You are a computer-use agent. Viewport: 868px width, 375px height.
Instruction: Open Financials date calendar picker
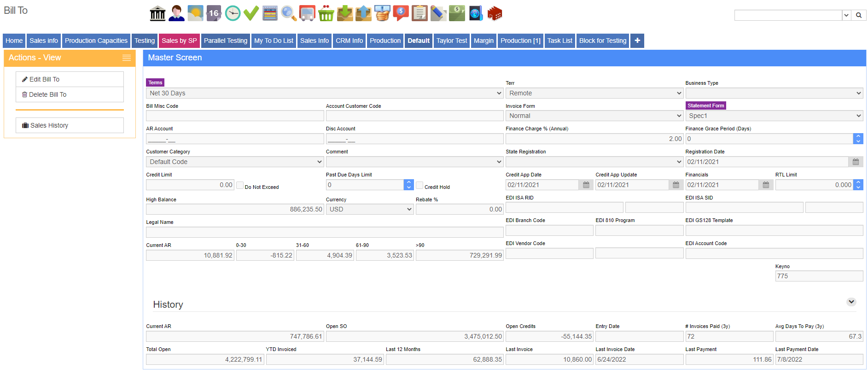coord(766,185)
